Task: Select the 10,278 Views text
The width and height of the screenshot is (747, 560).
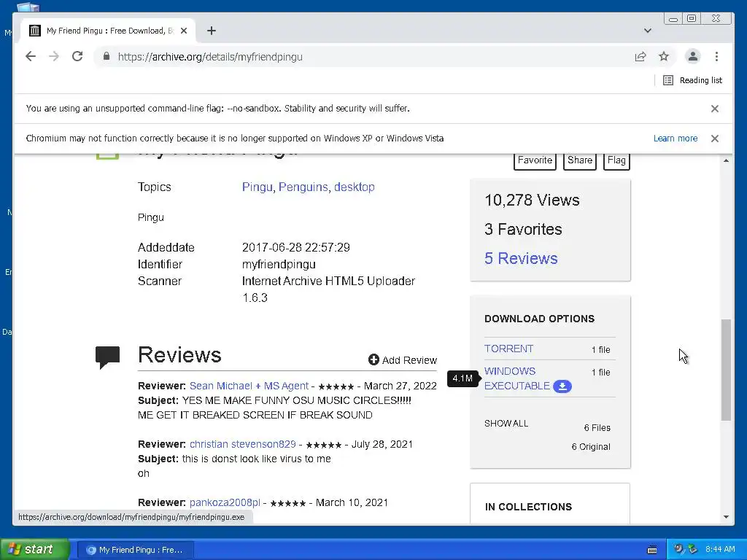Action: (x=532, y=200)
